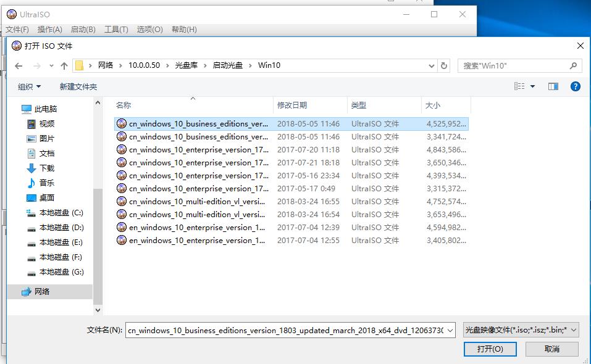The height and width of the screenshot is (364, 591).
Task: Open the view options dropdown arrow
Action: (532, 87)
